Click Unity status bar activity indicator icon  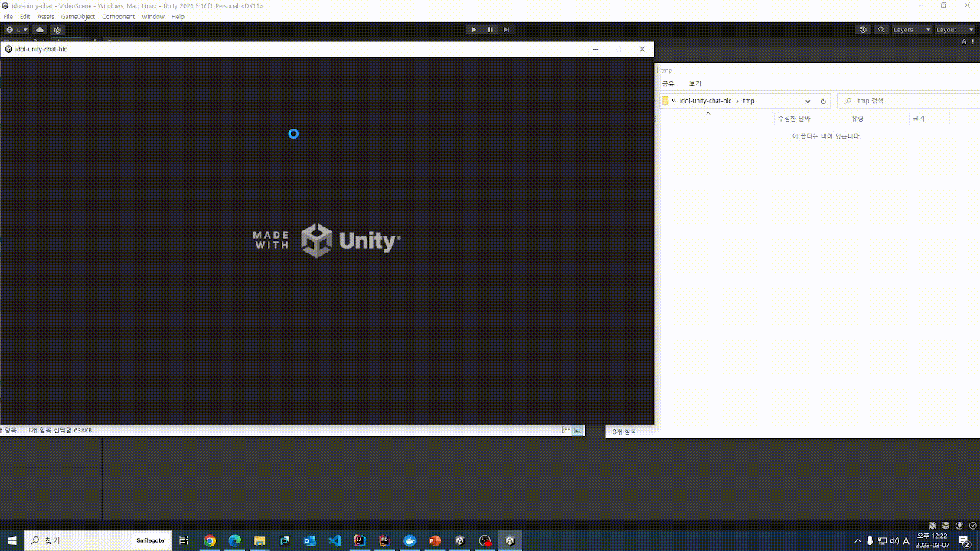click(972, 526)
